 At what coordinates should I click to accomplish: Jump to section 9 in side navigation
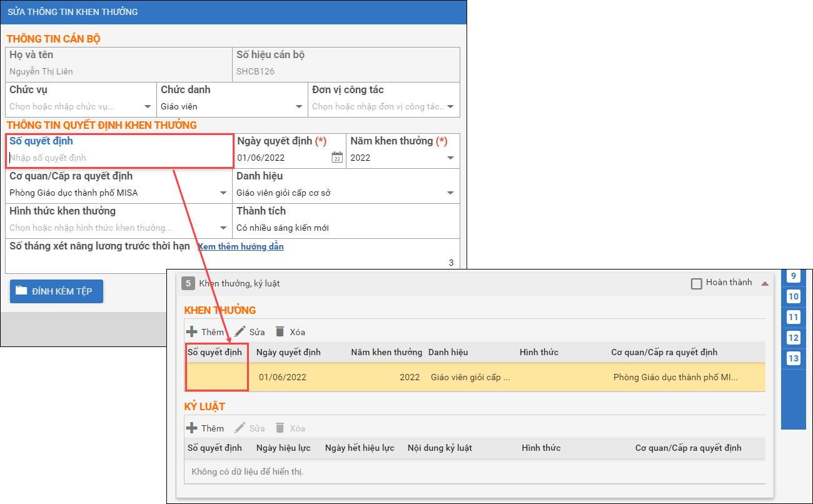click(x=793, y=276)
